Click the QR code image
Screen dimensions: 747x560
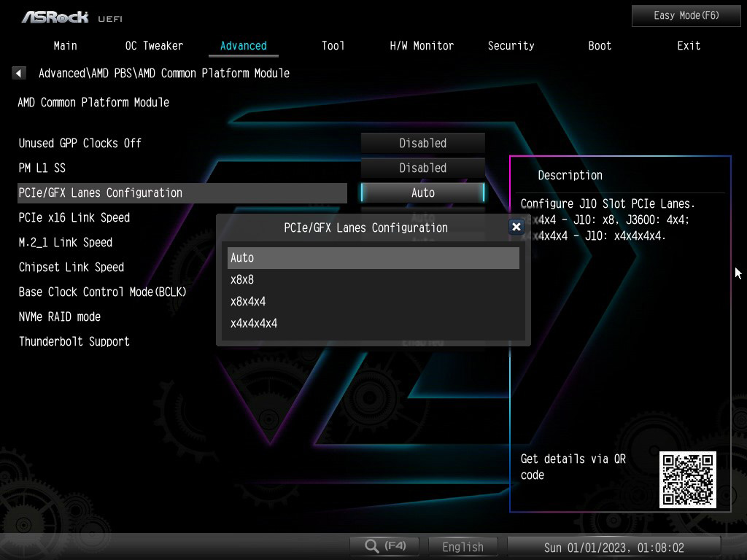[x=687, y=480]
